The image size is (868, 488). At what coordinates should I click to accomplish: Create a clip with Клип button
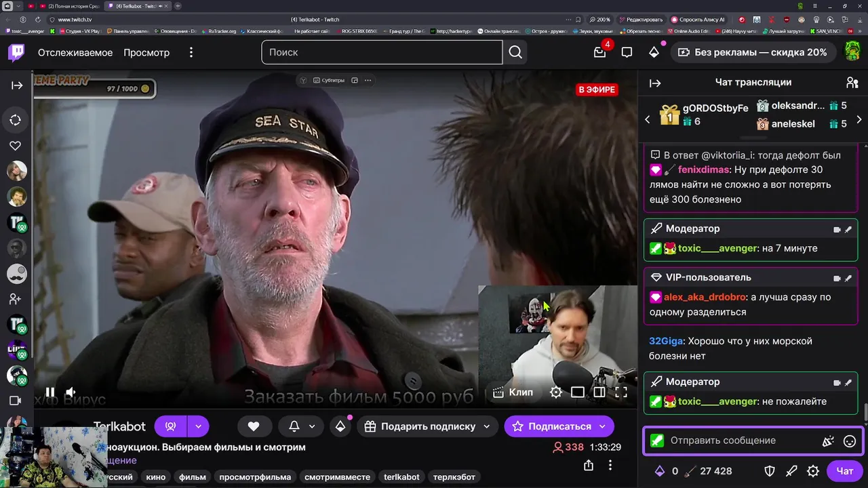pos(513,392)
